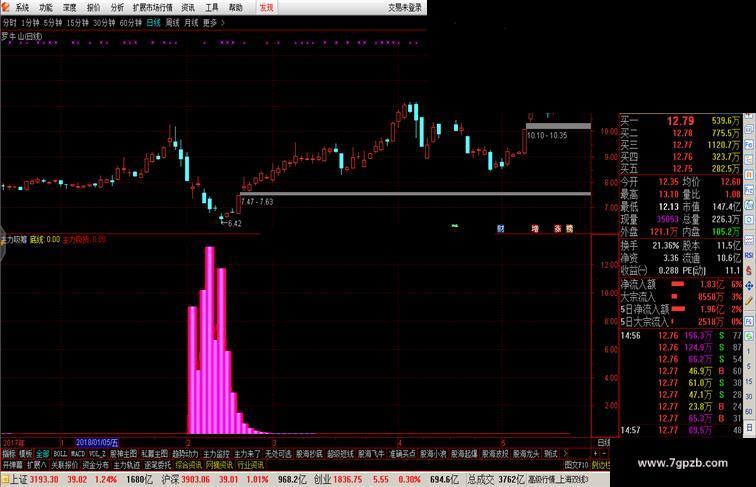Click the yellow icon left of 上证 index
This screenshot has height=487, width=756.
tap(5, 480)
